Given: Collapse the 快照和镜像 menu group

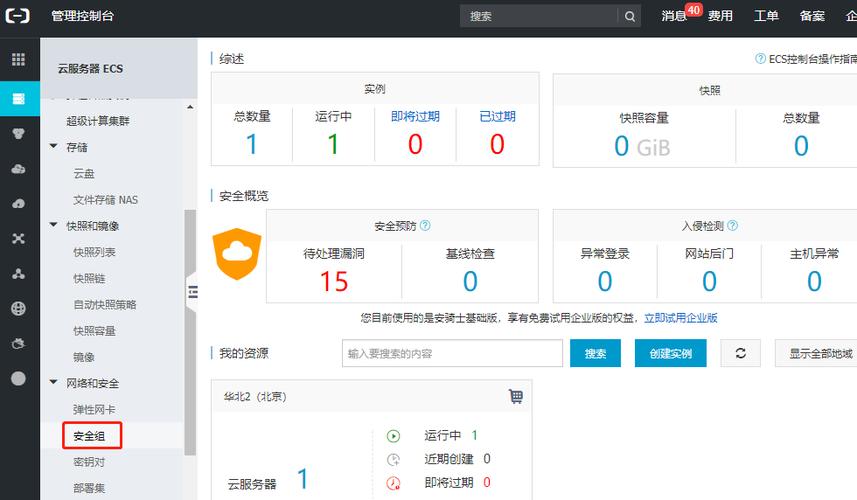Looking at the screenshot, I should (x=54, y=225).
